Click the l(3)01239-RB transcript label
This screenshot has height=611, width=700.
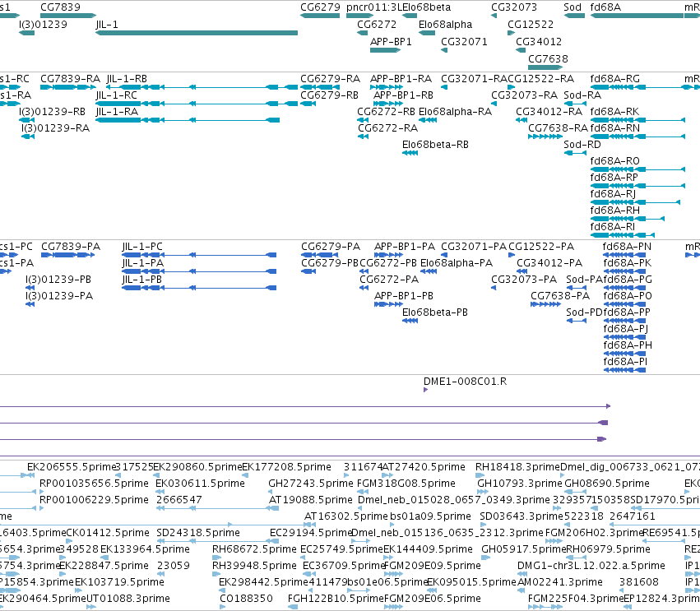[x=52, y=112]
